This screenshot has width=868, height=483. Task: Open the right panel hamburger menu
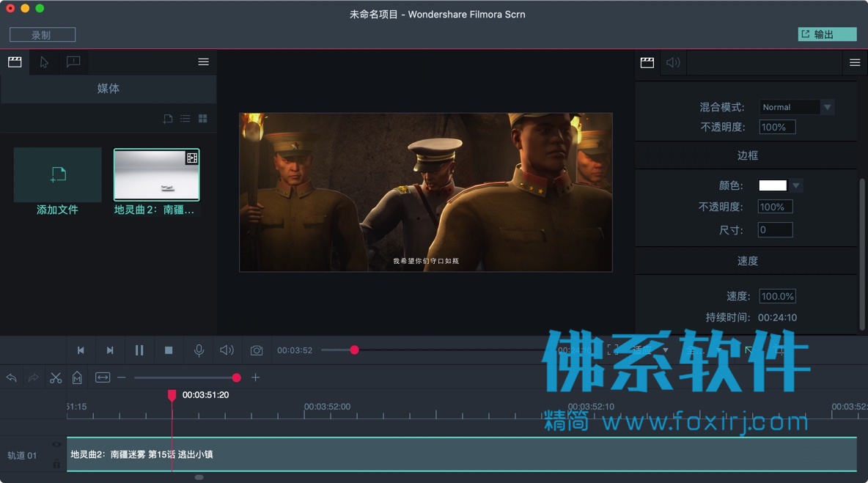pos(855,62)
